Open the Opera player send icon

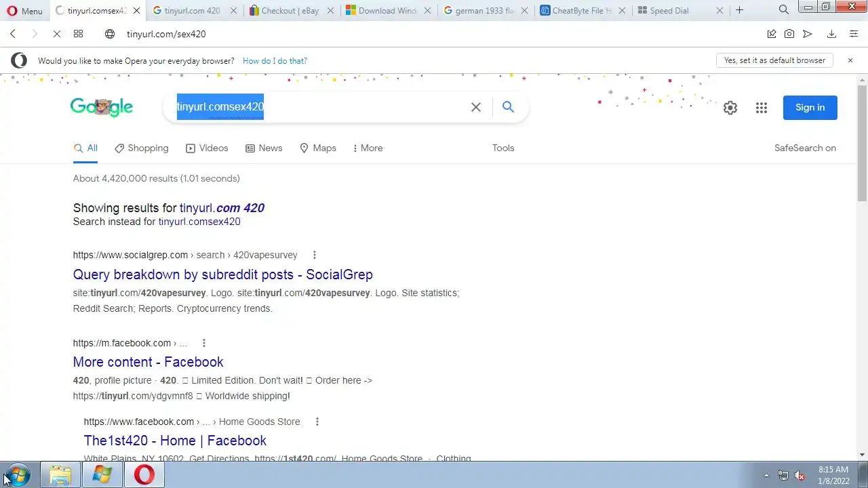click(808, 34)
